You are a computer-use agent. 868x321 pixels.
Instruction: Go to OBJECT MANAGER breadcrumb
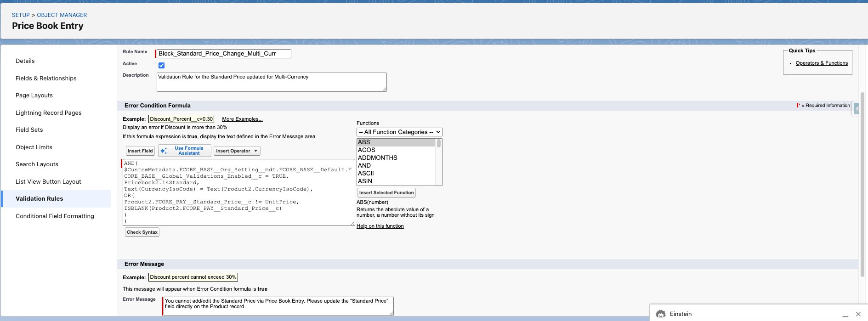(x=62, y=15)
